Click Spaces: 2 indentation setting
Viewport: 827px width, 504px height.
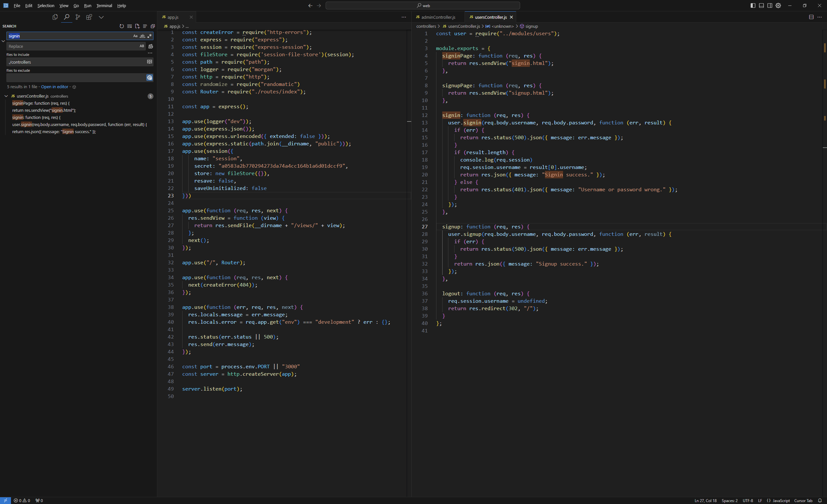pyautogui.click(x=730, y=500)
